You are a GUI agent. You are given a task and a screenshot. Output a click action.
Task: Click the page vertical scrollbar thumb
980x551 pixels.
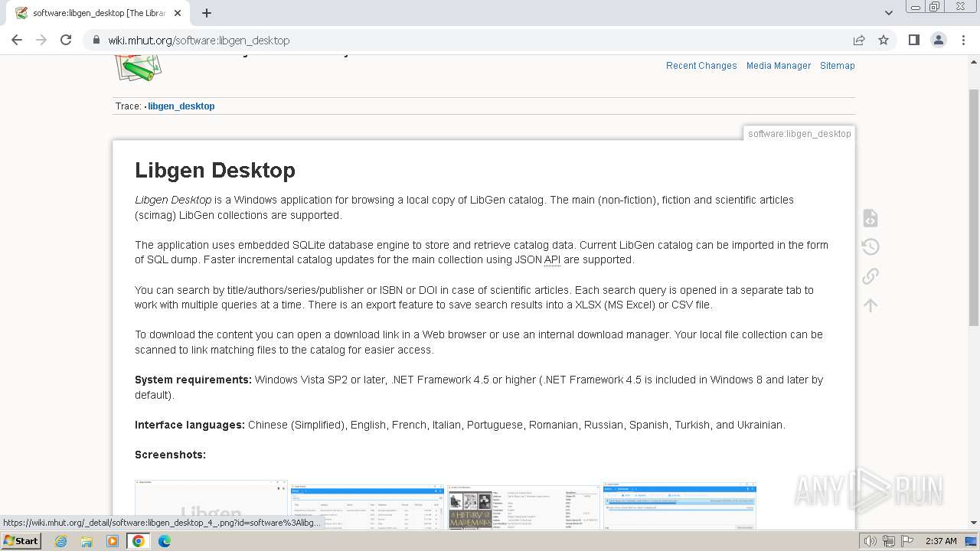(973, 207)
